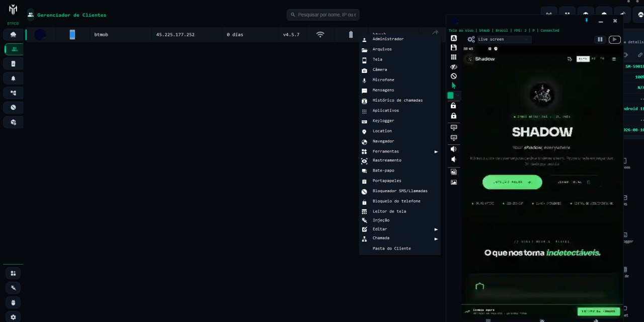Click the blue phone device icon in btmob row
The width and height of the screenshot is (644, 322).
(72, 35)
